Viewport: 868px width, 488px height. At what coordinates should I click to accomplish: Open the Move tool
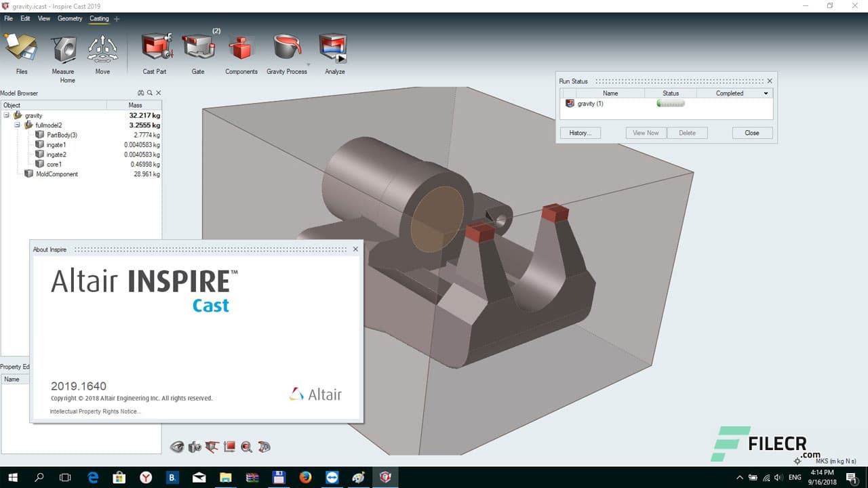point(102,49)
